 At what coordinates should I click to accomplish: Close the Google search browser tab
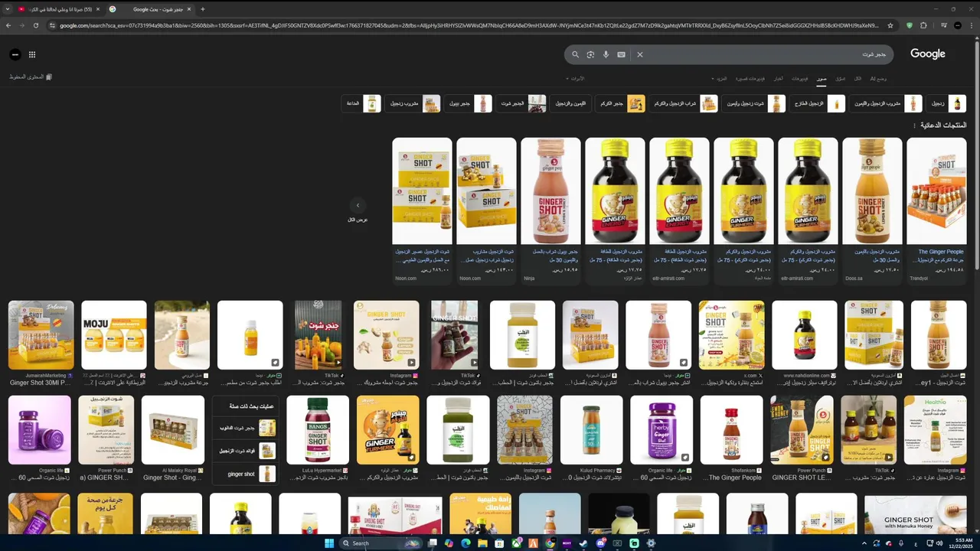click(189, 9)
